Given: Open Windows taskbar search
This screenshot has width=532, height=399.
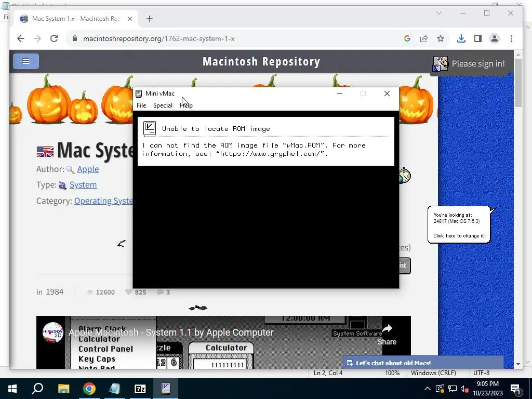Looking at the screenshot, I should point(37,389).
